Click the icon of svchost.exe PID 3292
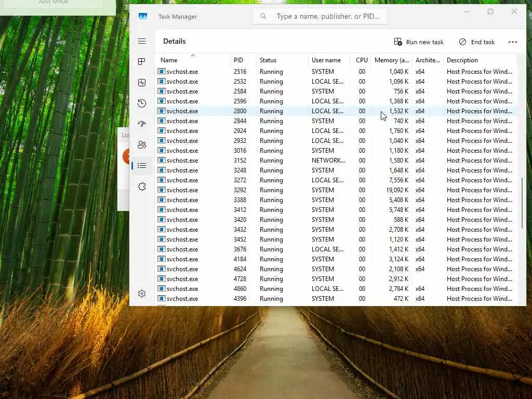The width and height of the screenshot is (532, 399). [162, 190]
